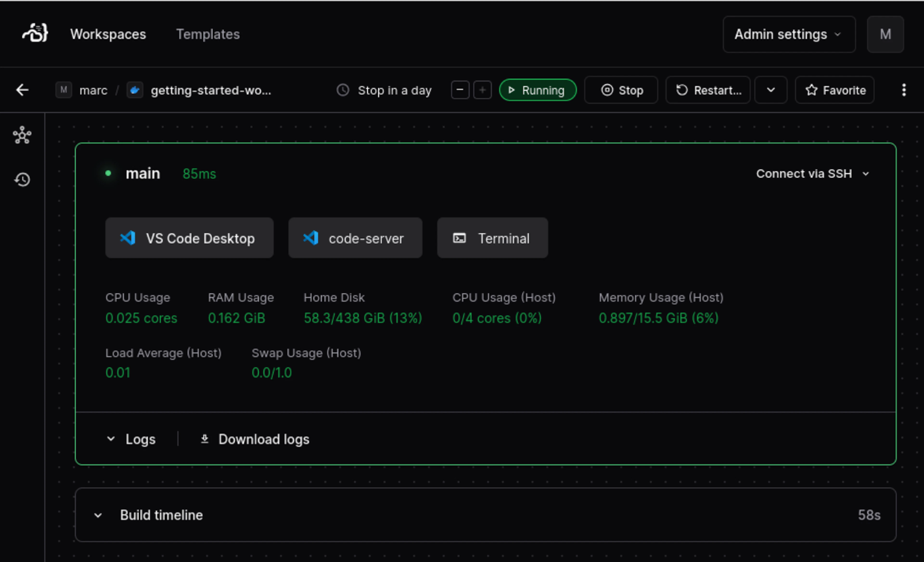
Task: Click the Coder logo icon
Action: (x=35, y=33)
